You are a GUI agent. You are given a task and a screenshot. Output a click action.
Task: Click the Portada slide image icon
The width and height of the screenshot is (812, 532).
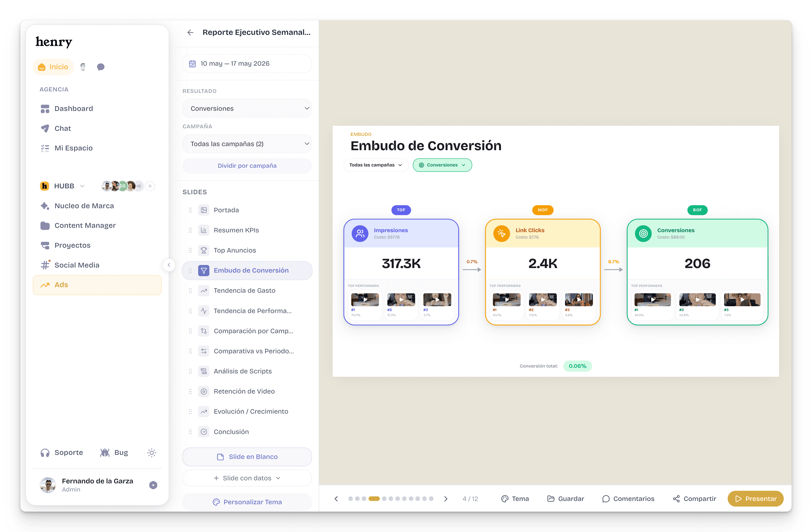click(204, 210)
